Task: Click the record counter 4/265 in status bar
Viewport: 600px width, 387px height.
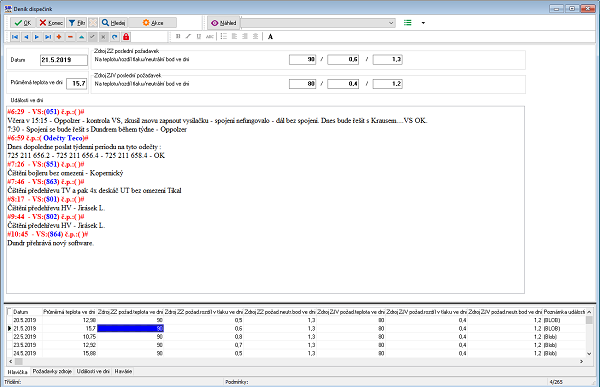Action: pos(556,382)
